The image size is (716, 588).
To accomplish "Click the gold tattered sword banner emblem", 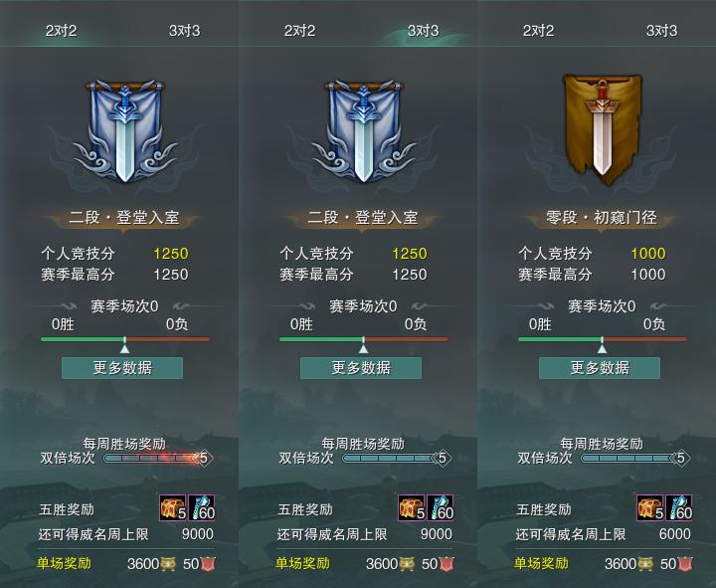I will click(x=603, y=129).
